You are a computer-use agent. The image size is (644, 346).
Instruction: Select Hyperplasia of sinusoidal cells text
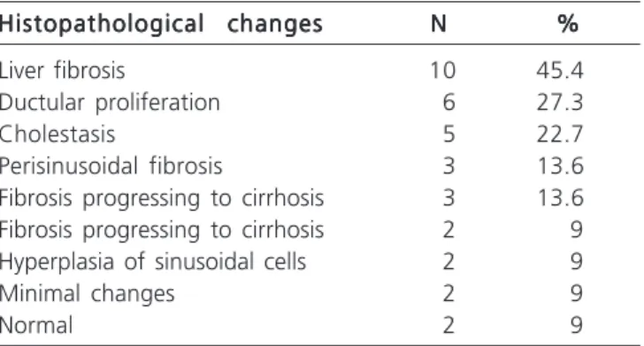153,262
